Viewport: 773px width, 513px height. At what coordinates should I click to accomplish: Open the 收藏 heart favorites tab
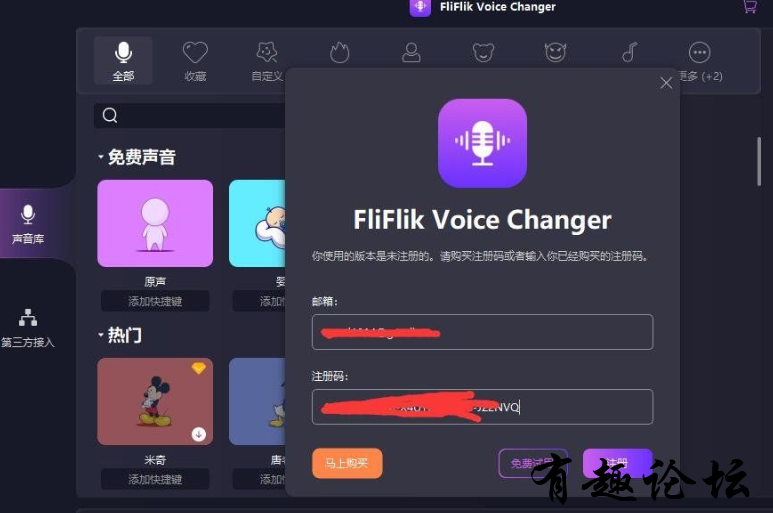tap(195, 61)
